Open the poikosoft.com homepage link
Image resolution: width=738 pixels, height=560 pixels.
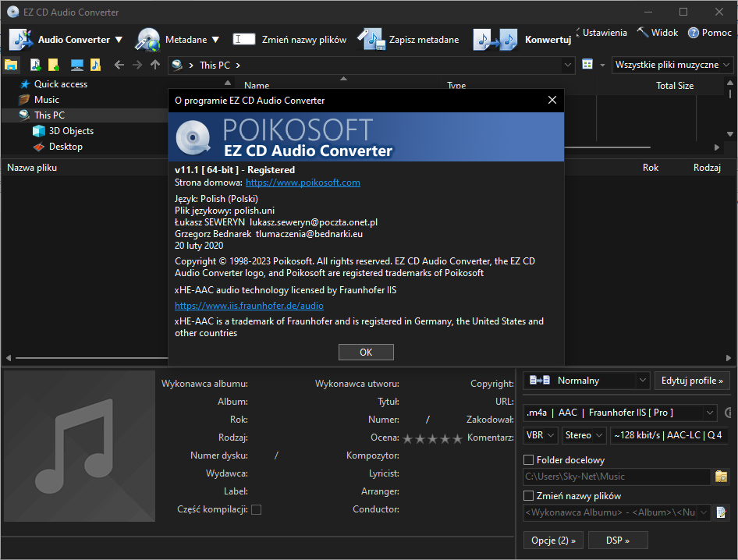point(303,183)
